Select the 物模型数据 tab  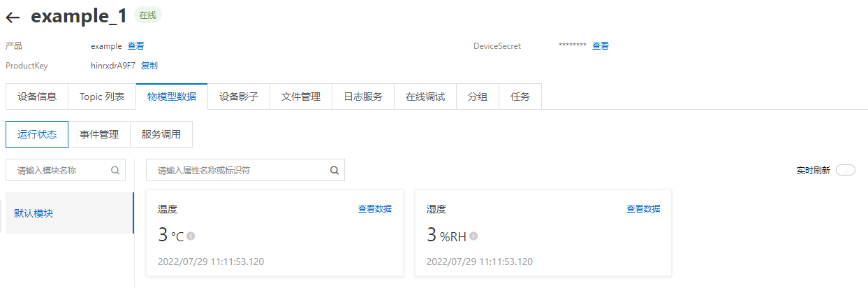tap(172, 97)
